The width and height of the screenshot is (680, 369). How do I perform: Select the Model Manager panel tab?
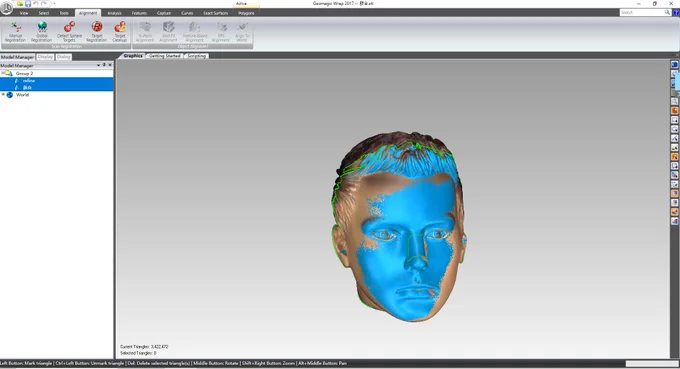tap(17, 57)
